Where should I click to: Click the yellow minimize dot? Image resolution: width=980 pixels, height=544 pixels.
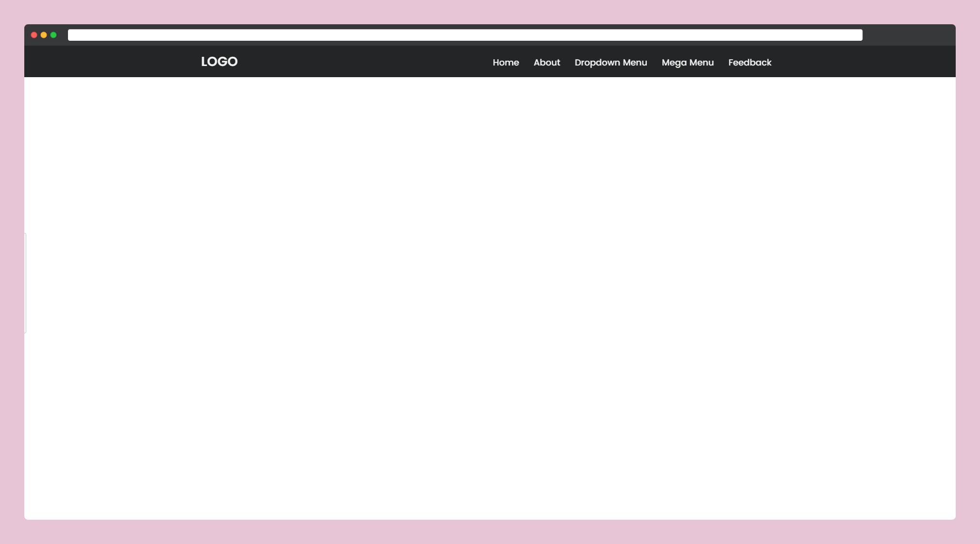tap(44, 35)
